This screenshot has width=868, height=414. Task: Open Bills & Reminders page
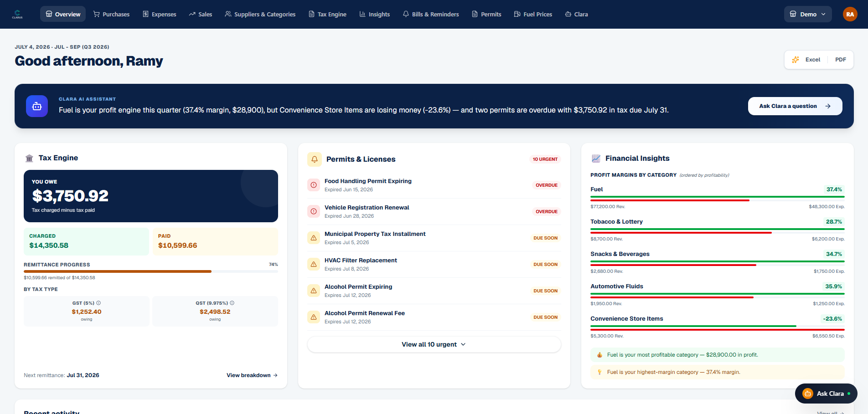click(431, 14)
